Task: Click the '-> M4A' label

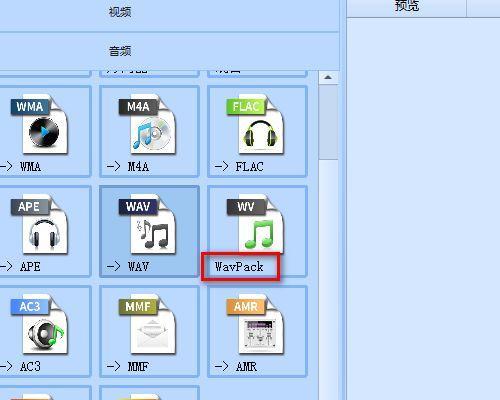Action: 128,166
